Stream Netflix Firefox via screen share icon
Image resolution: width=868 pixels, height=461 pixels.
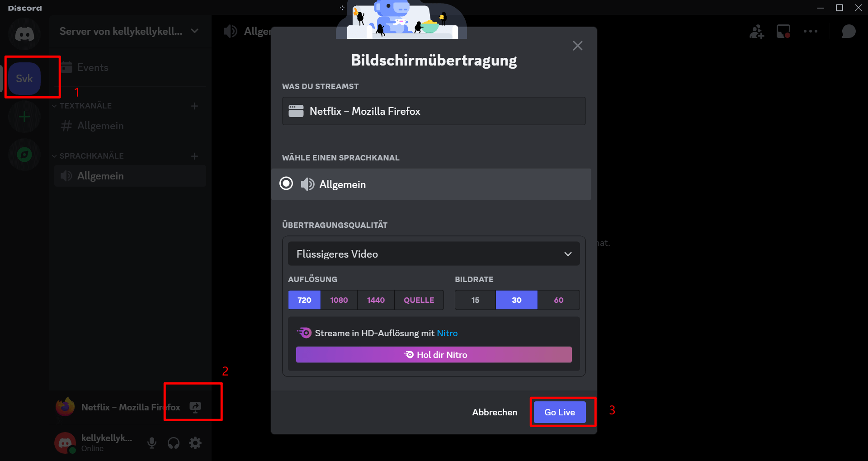195,407
